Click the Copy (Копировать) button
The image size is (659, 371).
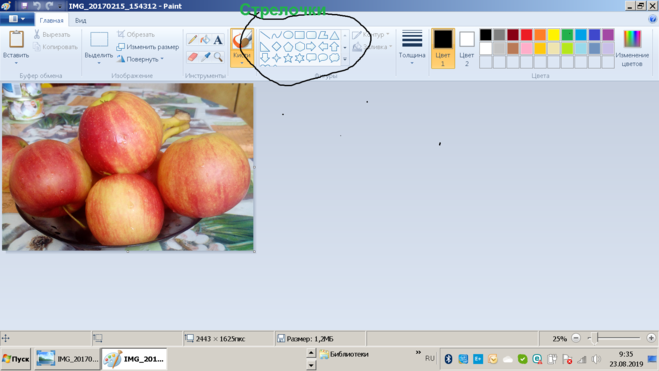click(x=55, y=47)
